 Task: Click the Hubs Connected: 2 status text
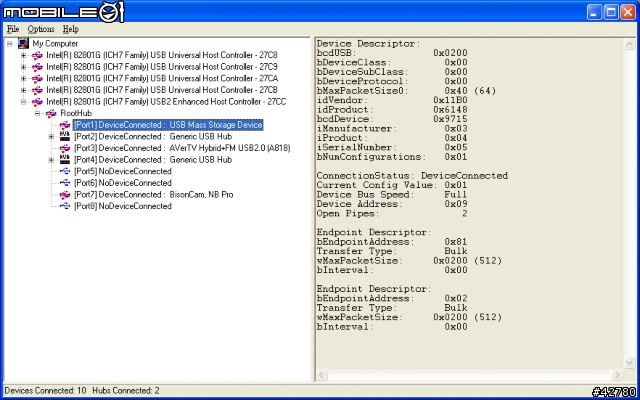click(x=126, y=391)
